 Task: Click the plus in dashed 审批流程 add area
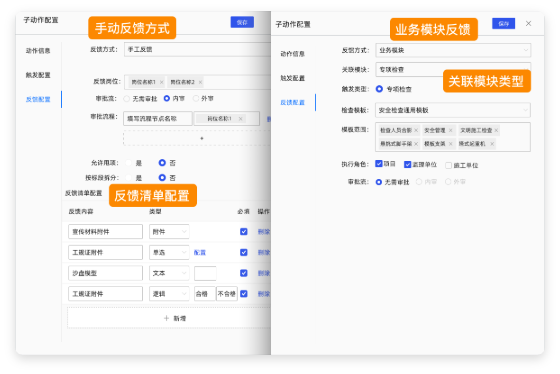[x=202, y=138]
